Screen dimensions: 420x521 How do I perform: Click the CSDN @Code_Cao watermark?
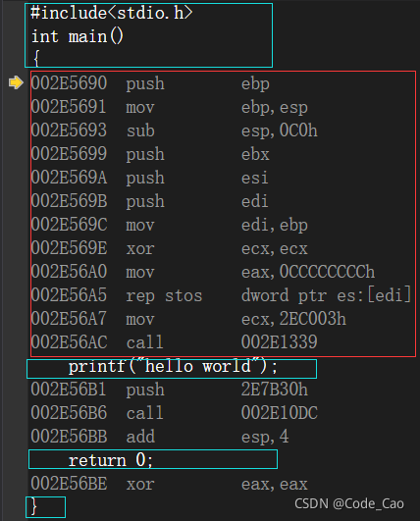coord(349,503)
